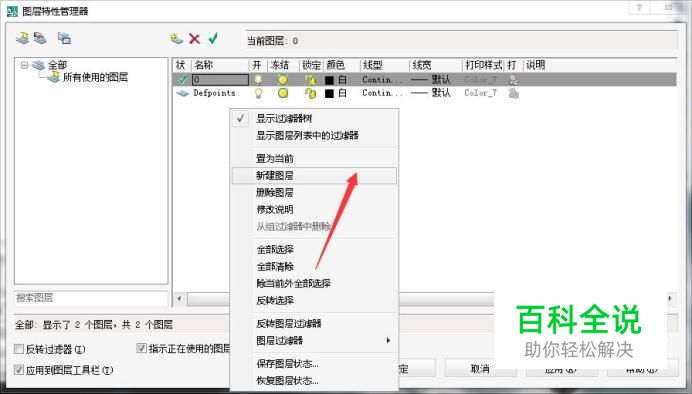
Task: Click the 取消 button
Action: pos(480,368)
